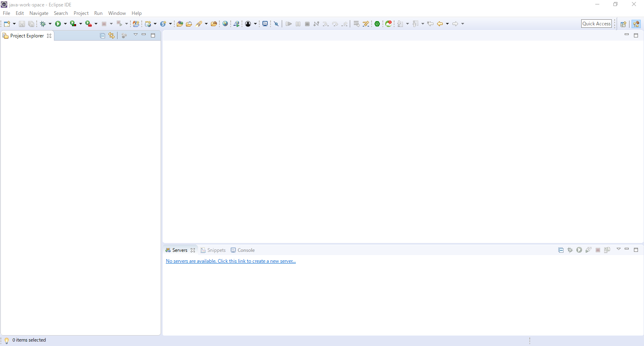Select the Project Explorer tab
The image size is (644, 346).
[x=27, y=36]
